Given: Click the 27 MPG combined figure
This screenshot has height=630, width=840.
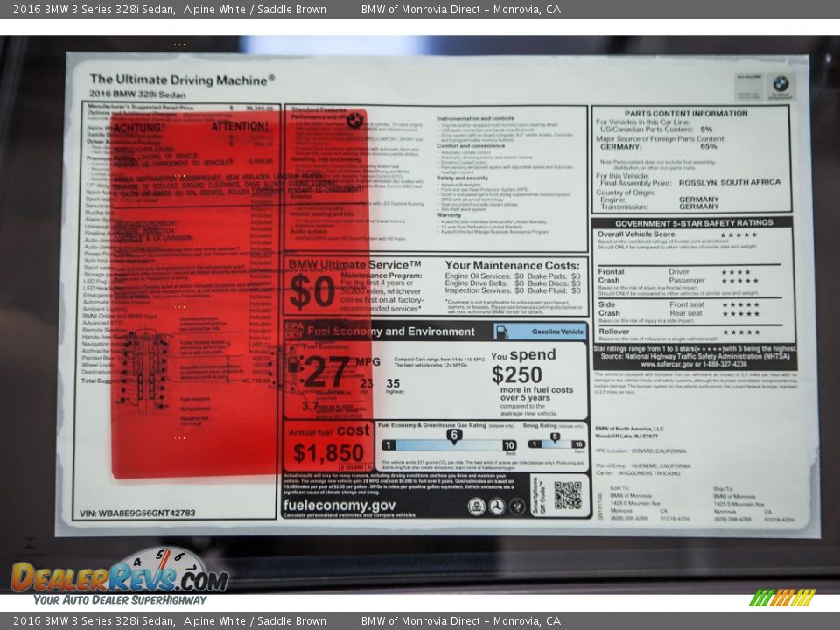Looking at the screenshot, I should point(326,372).
